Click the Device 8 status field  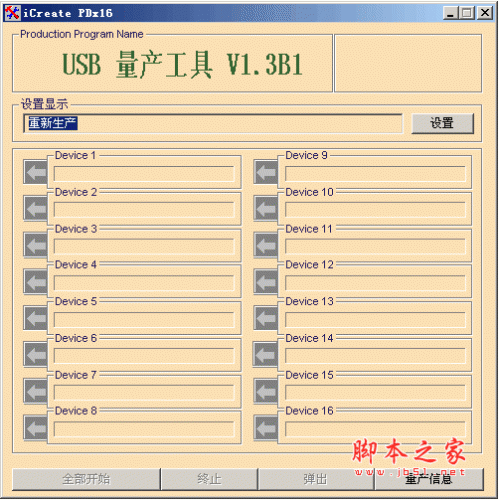pyautogui.click(x=144, y=429)
